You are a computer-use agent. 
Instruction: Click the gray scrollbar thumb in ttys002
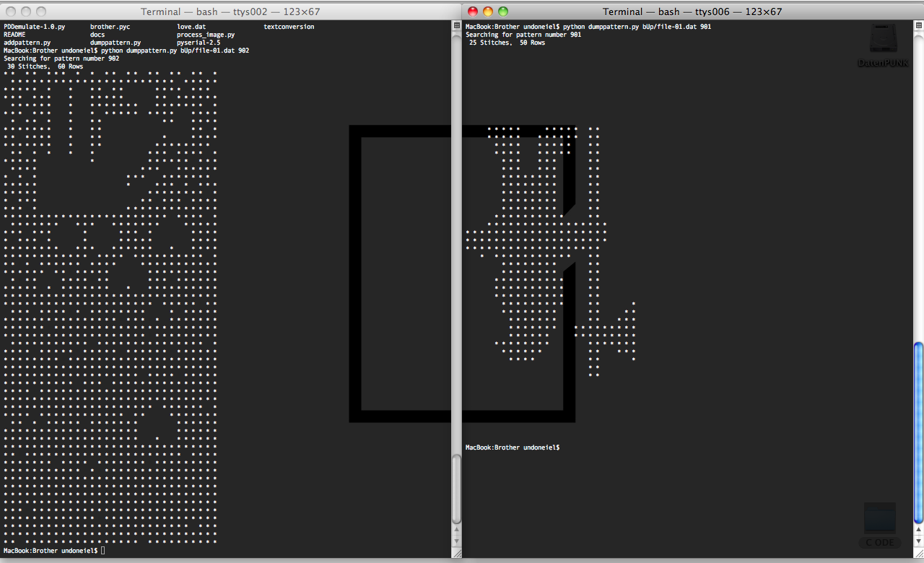456,489
